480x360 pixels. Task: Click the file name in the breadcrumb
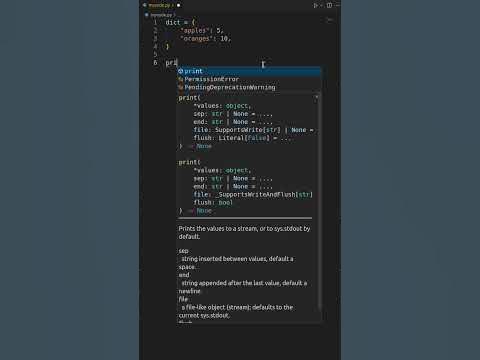tap(161, 15)
